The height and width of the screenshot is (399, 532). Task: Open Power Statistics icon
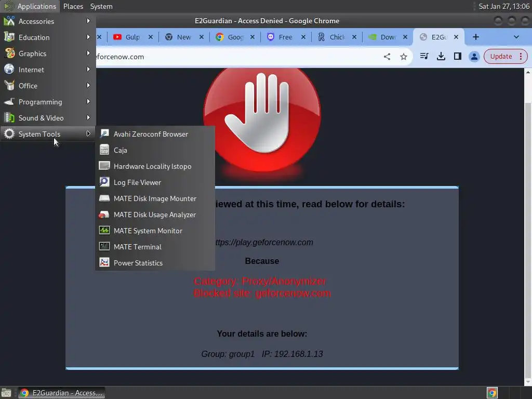pos(104,262)
